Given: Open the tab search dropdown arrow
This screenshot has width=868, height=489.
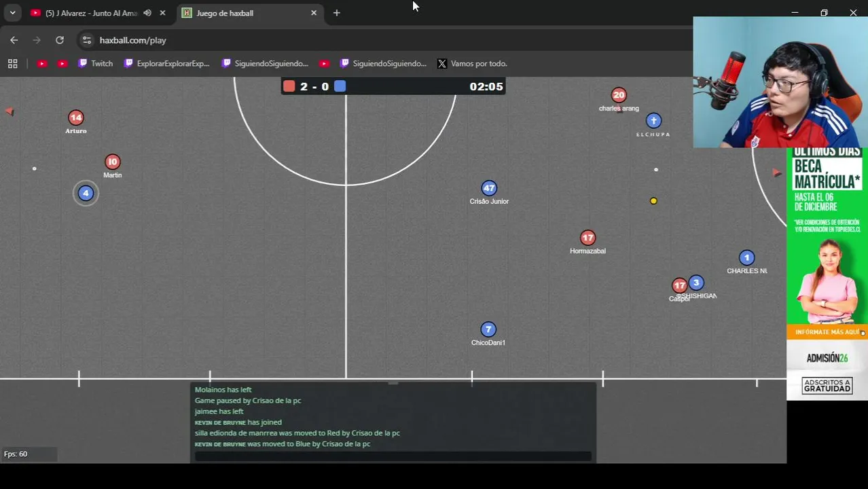Looking at the screenshot, I should (12, 13).
